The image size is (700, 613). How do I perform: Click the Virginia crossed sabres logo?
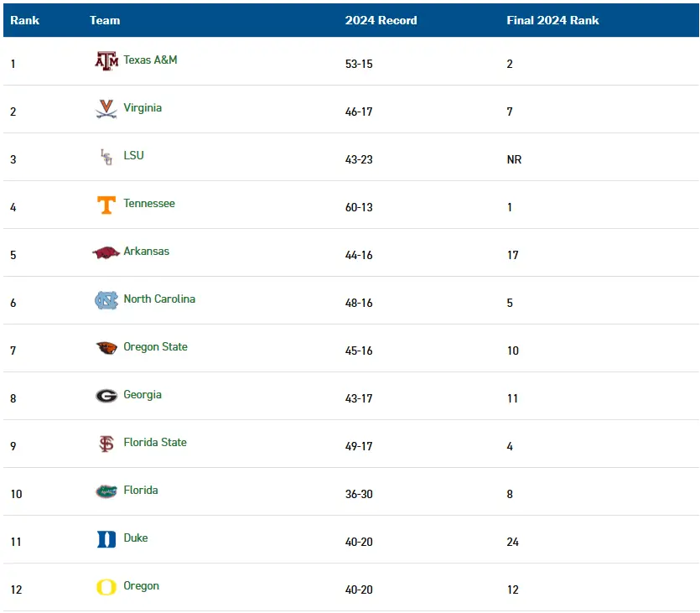tap(106, 109)
